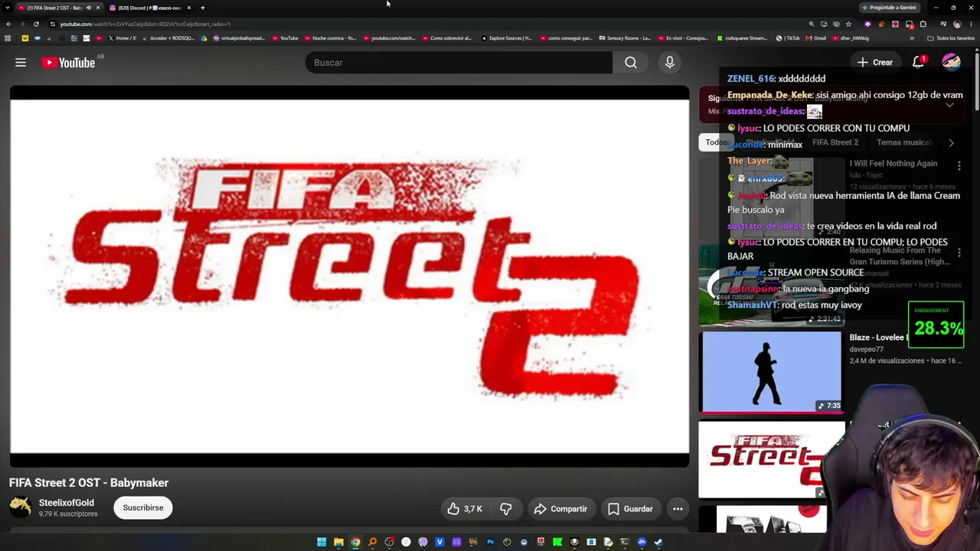The width and height of the screenshot is (980, 551).
Task: Like the FIFA Street 2 video
Action: [465, 509]
